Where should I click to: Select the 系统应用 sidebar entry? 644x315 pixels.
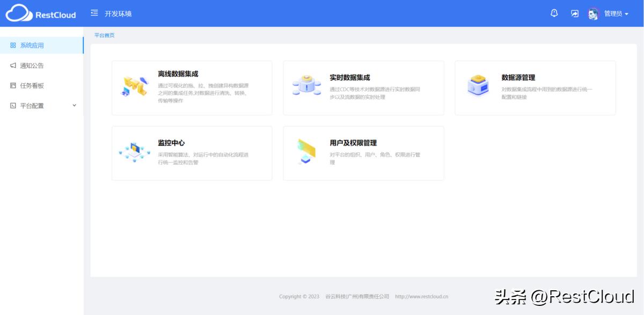click(32, 45)
